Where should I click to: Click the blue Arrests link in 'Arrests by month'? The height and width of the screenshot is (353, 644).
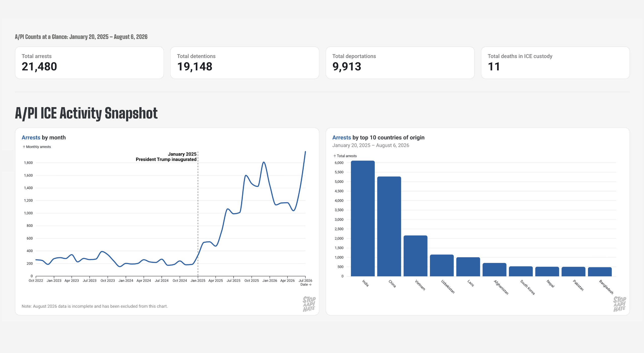tap(31, 137)
